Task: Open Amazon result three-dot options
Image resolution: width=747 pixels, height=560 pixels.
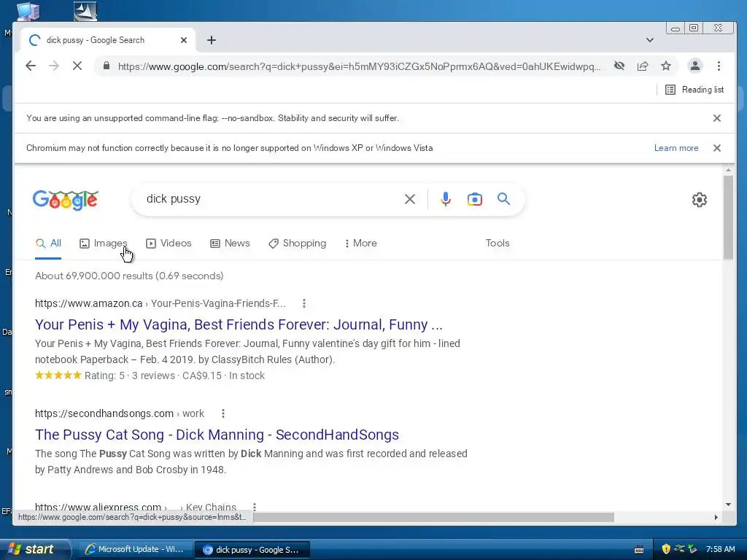Action: point(304,303)
